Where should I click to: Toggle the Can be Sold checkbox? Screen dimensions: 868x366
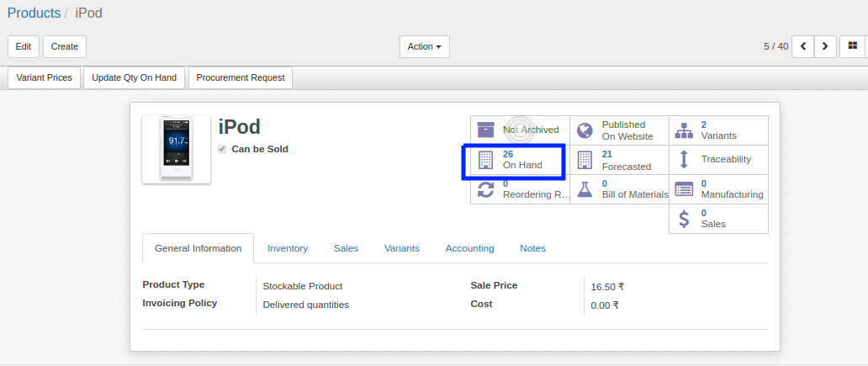point(222,150)
